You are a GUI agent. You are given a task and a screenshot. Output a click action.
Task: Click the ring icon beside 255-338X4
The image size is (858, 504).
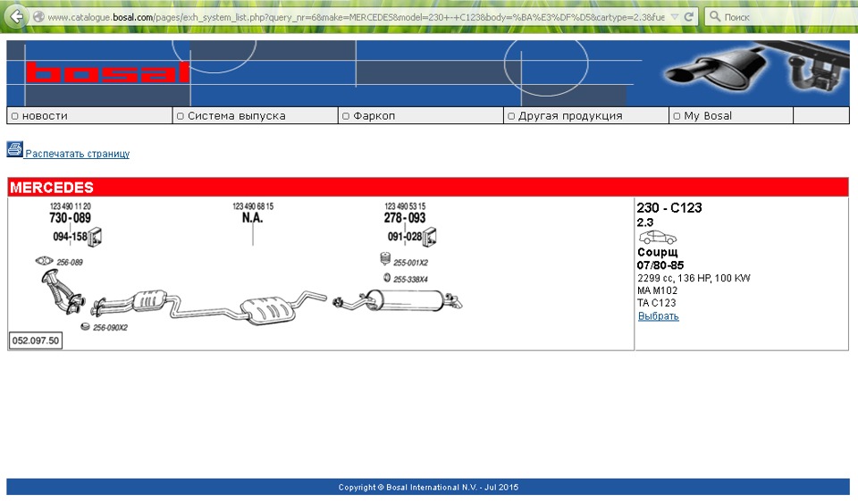tap(387, 277)
